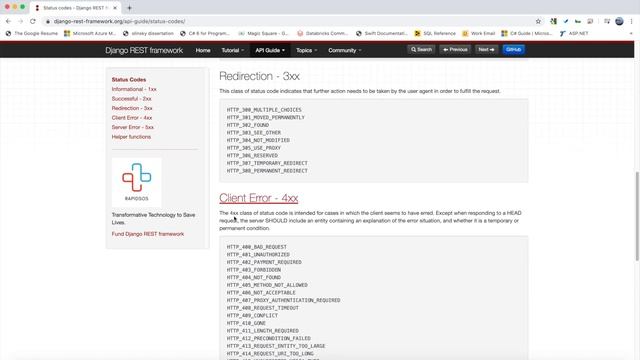Screen dimensions: 640x360
Task: Close the Status codes browser tab
Action: pyautogui.click(x=115, y=8)
